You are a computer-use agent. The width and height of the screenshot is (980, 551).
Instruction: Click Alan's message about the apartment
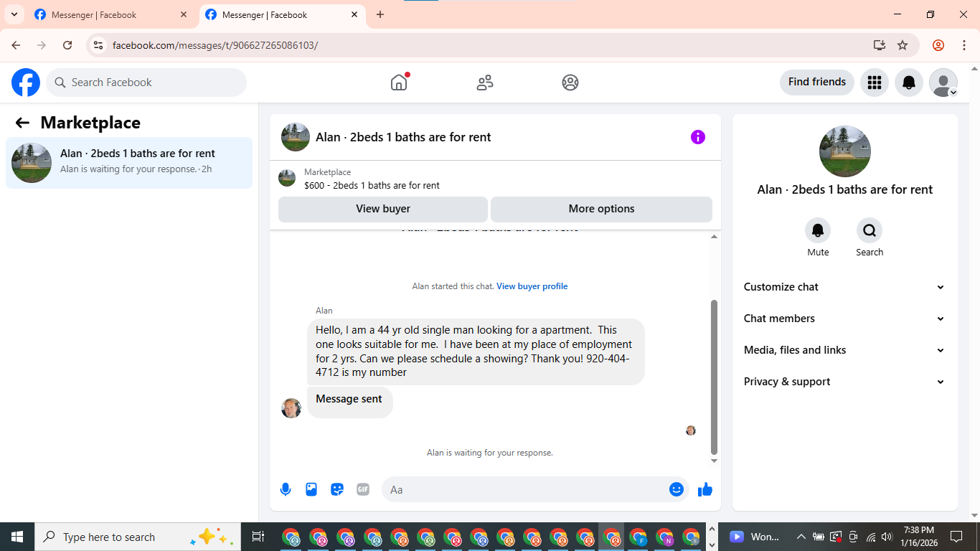[x=476, y=352]
